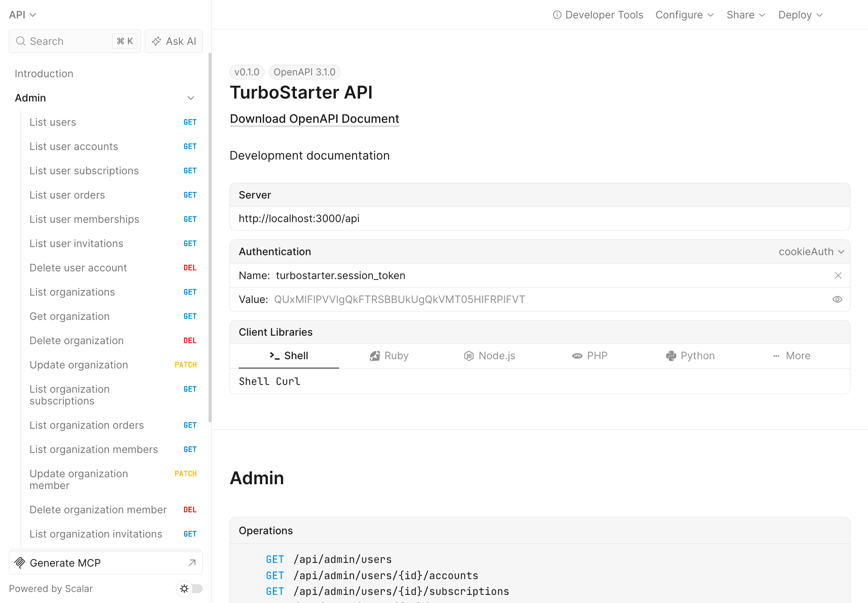868x603 pixels.
Task: Select the Python client library tab
Action: pyautogui.click(x=690, y=356)
